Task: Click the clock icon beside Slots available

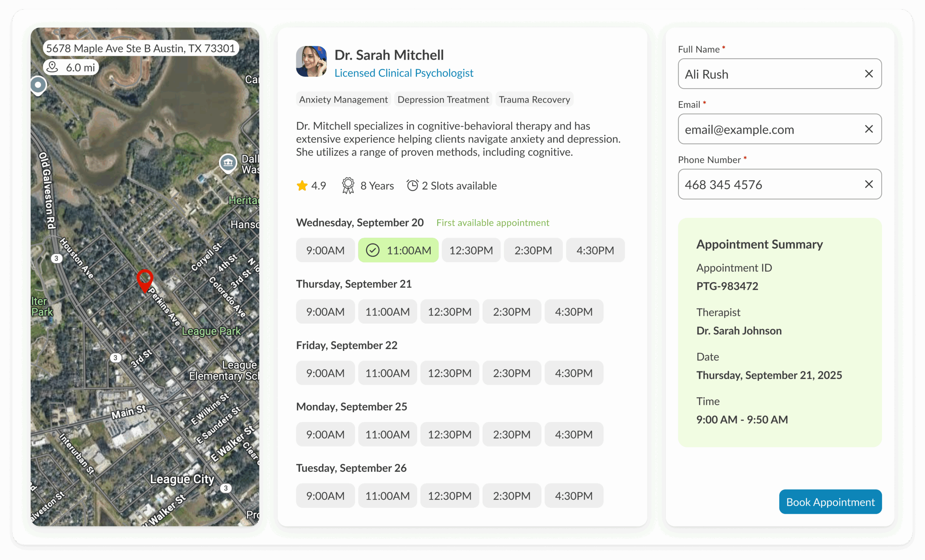Action: point(412,185)
